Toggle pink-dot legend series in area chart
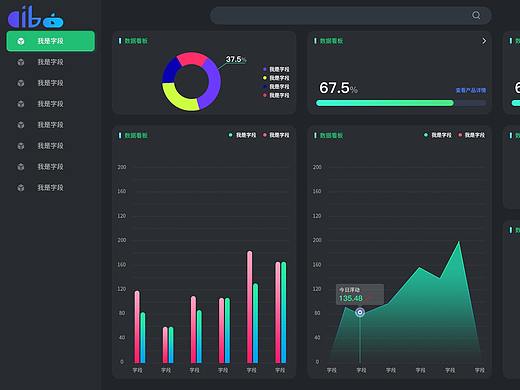Viewport: 520px width, 390px height. tap(471, 135)
